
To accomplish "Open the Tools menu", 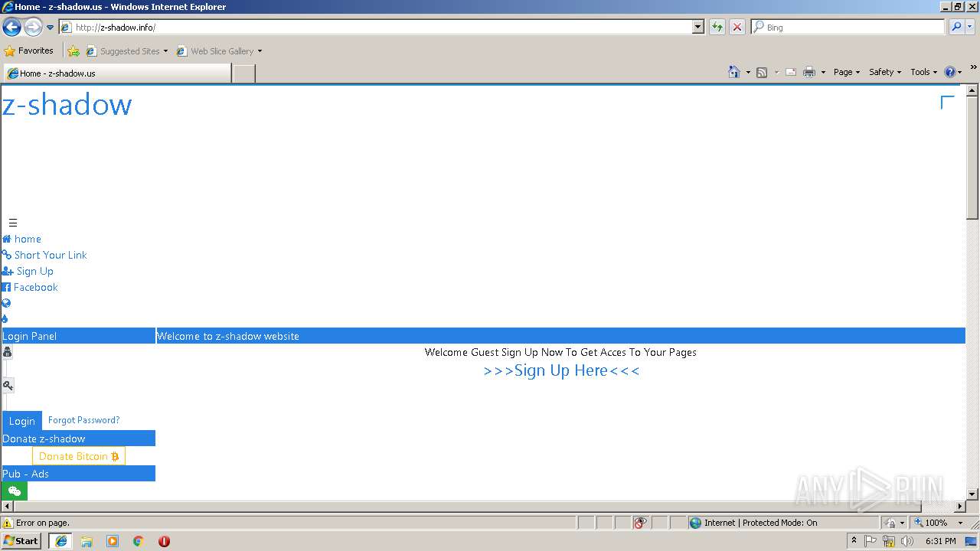I will [924, 72].
